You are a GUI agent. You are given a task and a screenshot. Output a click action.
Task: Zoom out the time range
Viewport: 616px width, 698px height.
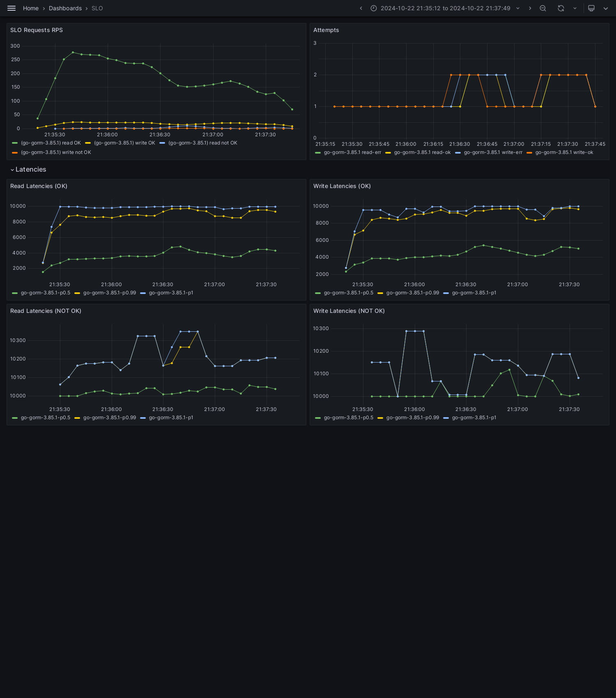tap(543, 8)
